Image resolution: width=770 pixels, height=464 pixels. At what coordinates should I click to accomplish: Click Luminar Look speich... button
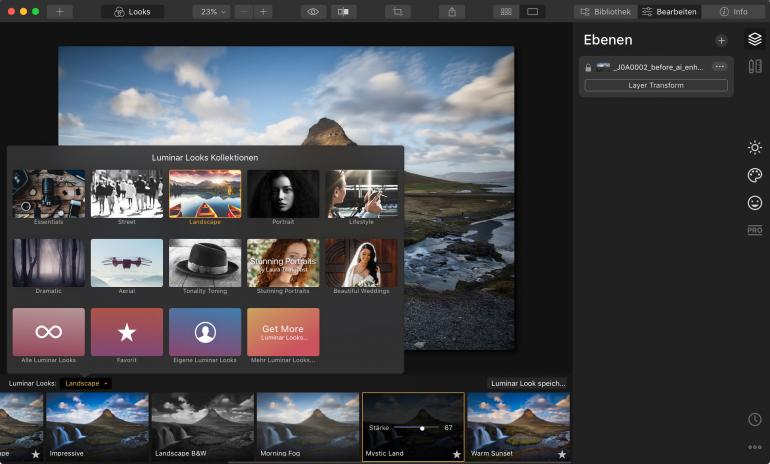click(528, 383)
